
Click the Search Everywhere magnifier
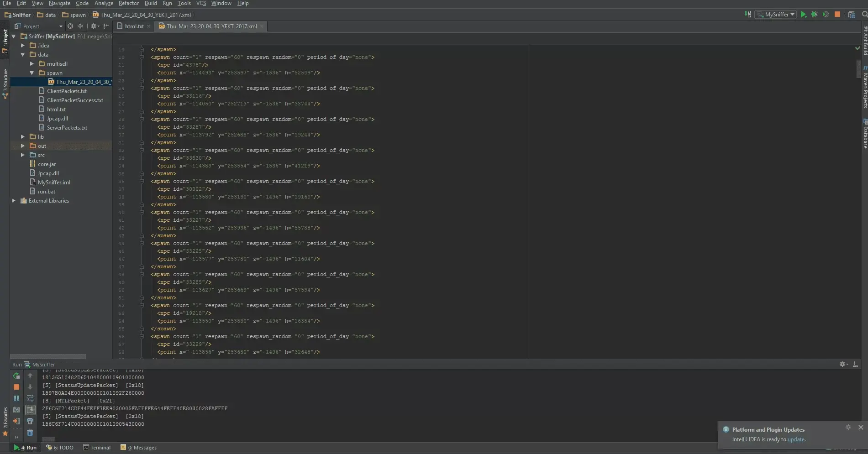click(x=864, y=15)
